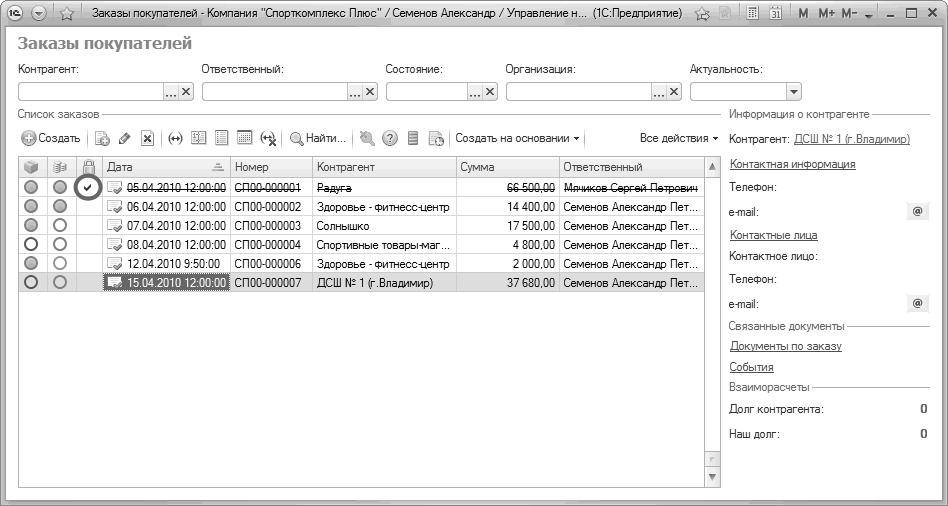Click the lock column header icon
The height and width of the screenshot is (506, 948).
89,167
